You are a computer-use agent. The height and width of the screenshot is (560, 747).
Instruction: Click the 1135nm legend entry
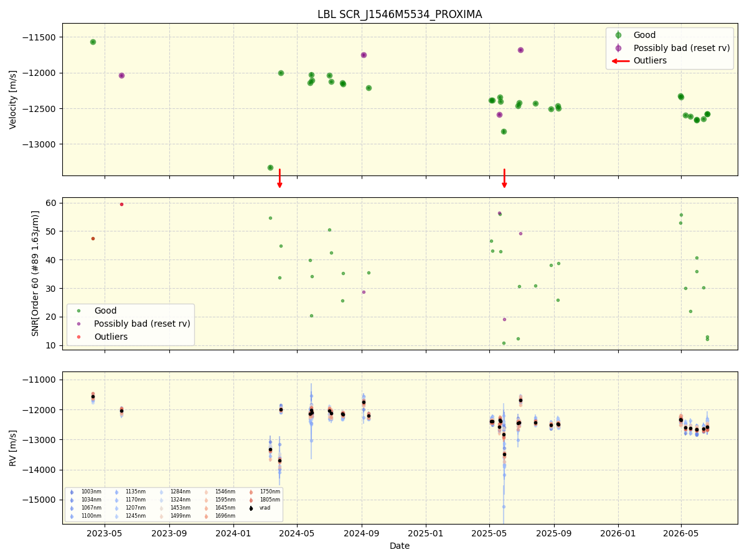[136, 492]
